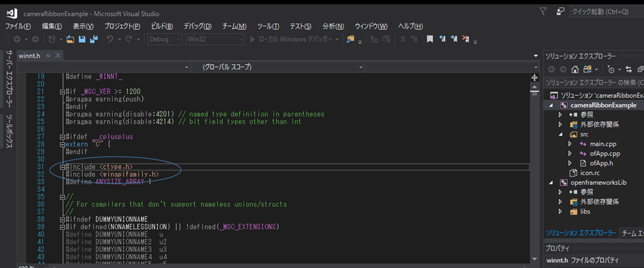The image size is (644, 268).
Task: Collapse the #if _MSC_VER region on line 21
Action: 63,92
